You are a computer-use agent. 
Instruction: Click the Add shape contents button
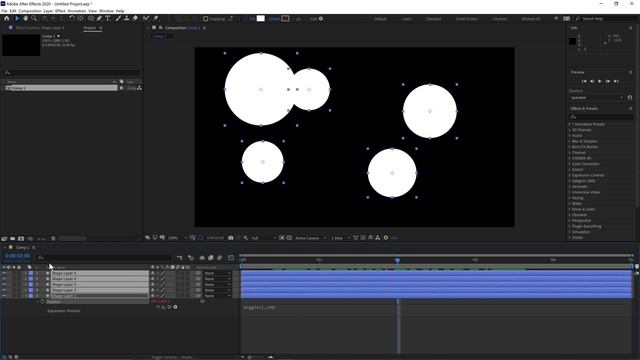[x=321, y=18]
